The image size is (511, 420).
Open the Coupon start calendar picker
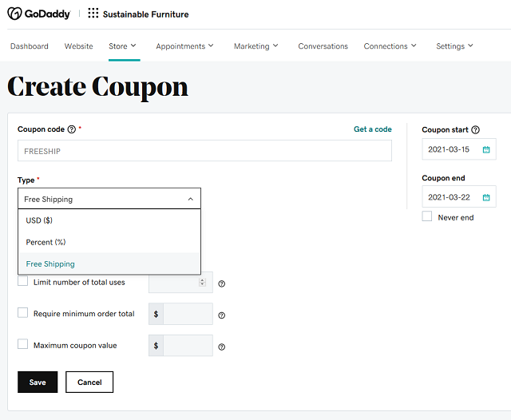486,149
